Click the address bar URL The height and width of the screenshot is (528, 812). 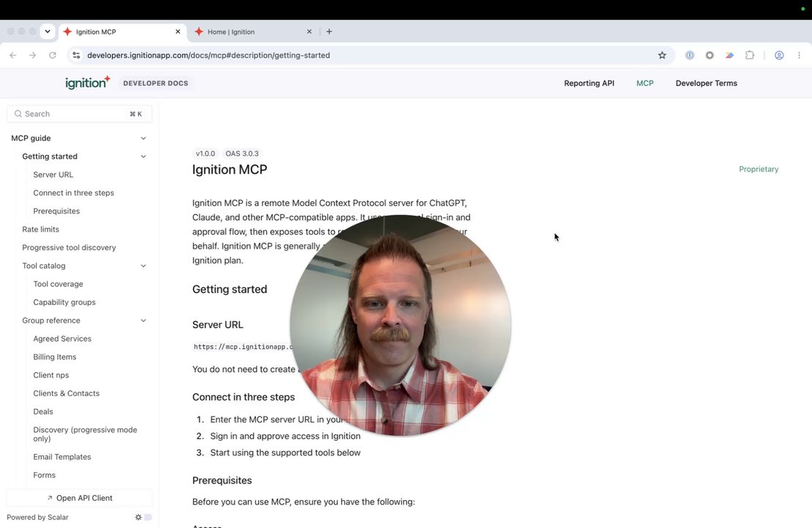[208, 56]
